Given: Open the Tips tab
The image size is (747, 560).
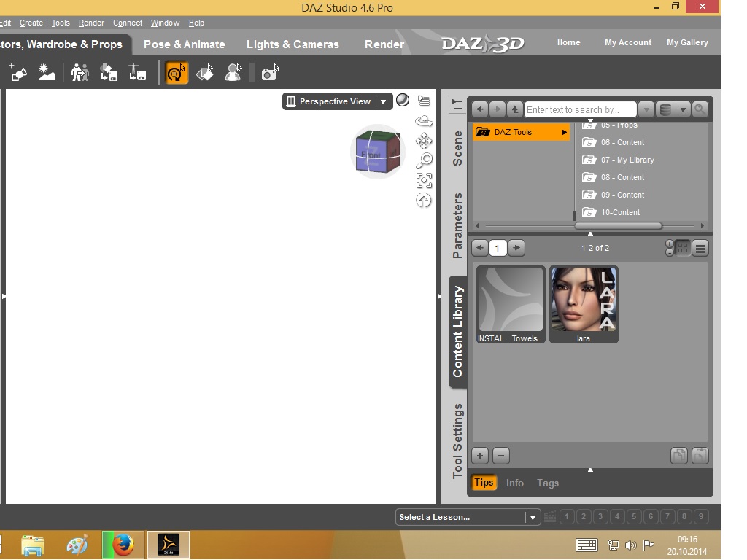Looking at the screenshot, I should pyautogui.click(x=484, y=483).
